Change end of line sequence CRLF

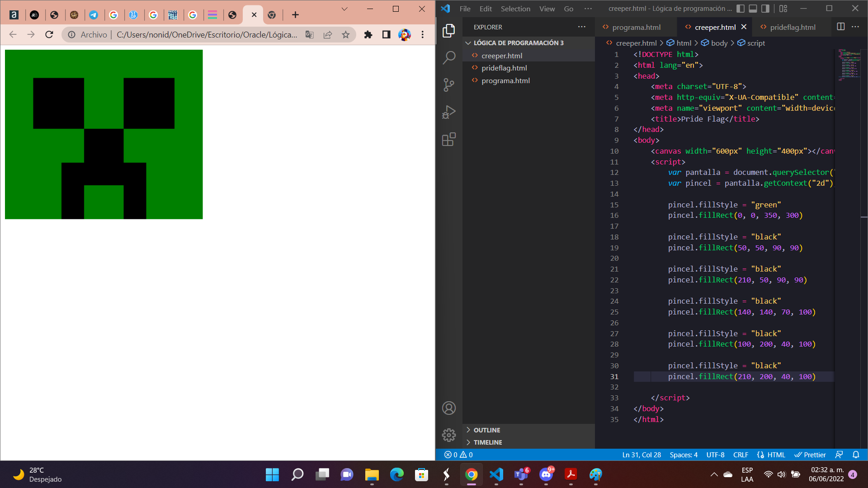[741, 455]
